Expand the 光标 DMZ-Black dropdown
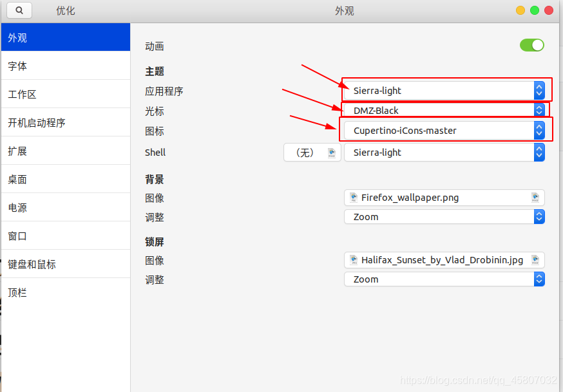This screenshot has width=563, height=392. 444,111
